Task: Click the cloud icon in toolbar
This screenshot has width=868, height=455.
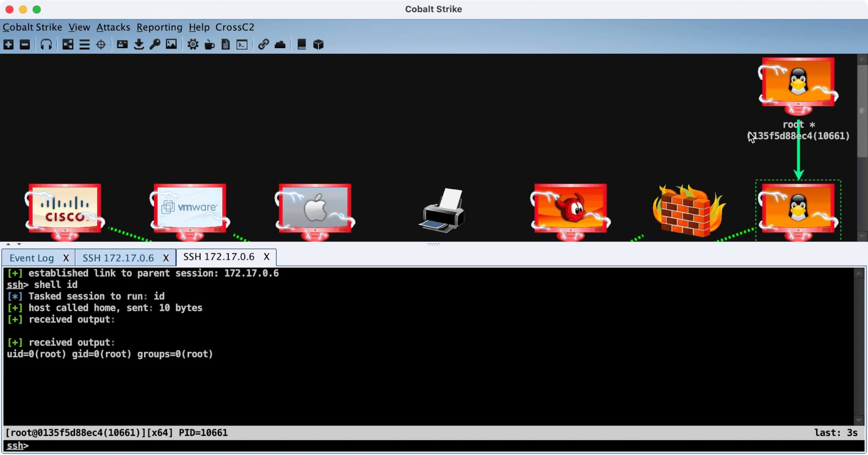Action: point(280,45)
